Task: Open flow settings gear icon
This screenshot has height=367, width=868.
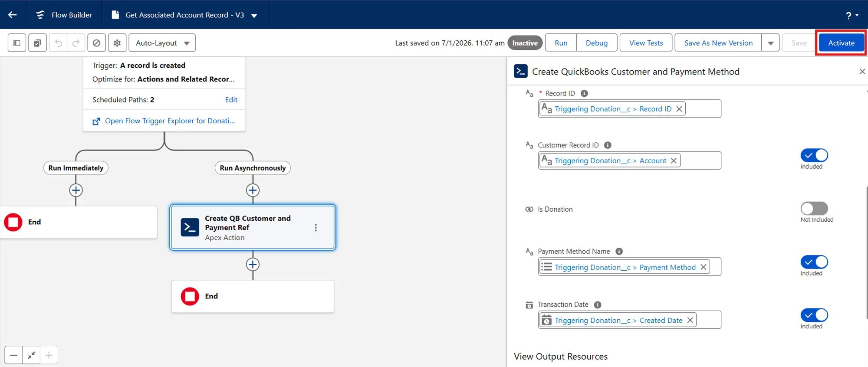Action: [117, 43]
